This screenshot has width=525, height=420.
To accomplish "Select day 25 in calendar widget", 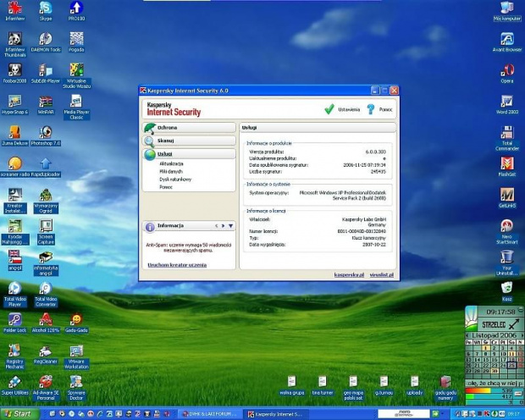I will (511, 365).
